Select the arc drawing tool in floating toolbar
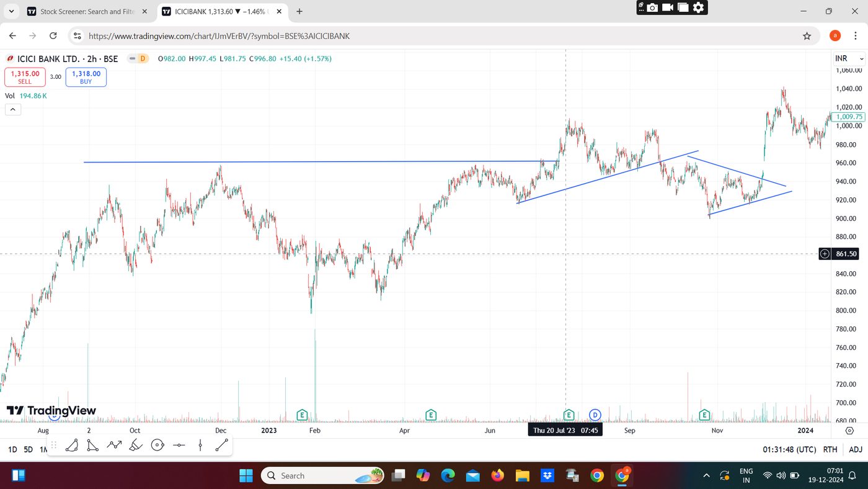The image size is (868, 489). [x=72, y=445]
